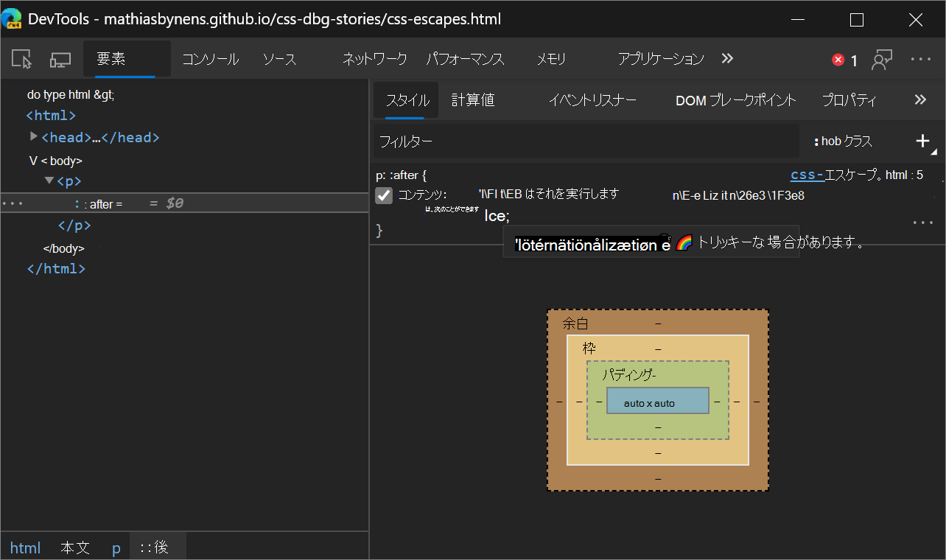Screen dimensions: 946x560
Task: Open the ネットワーク tab
Action: (x=374, y=60)
